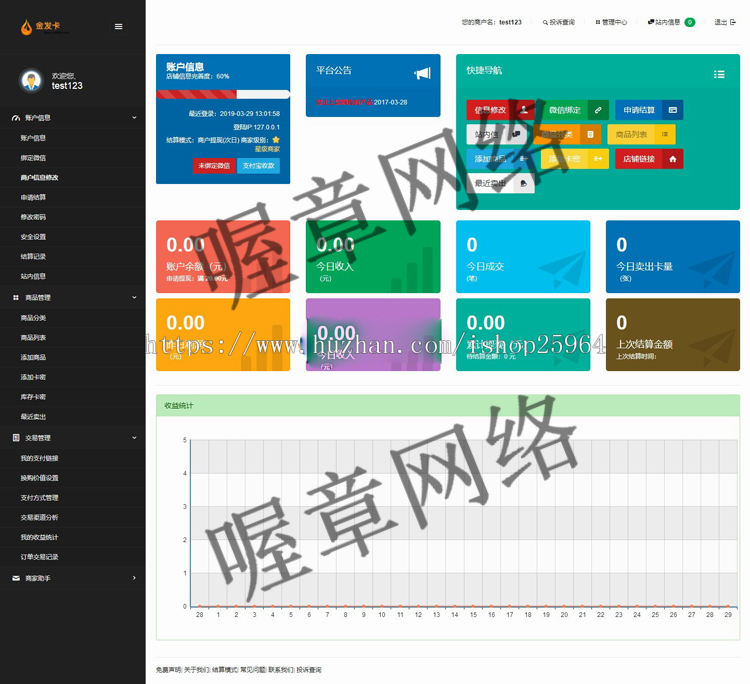Image resolution: width=750 pixels, height=684 pixels.
Task: Click the document icon beside 交易管理
Action: point(16,438)
